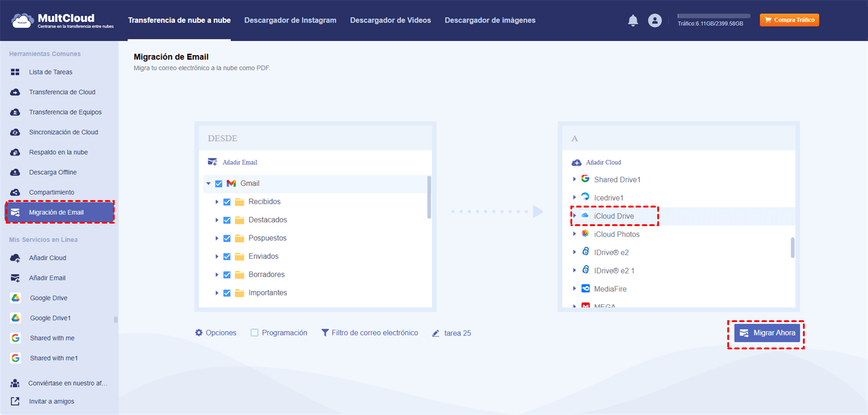The image size is (868, 415).
Task: Click the Añadir Email icon in DESDE panel
Action: pyautogui.click(x=213, y=162)
